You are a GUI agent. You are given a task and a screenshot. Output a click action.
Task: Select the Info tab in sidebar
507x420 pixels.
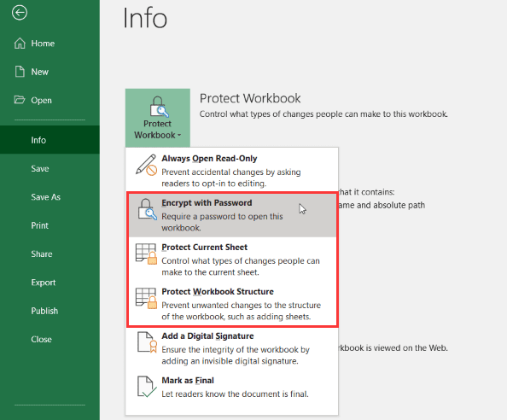click(x=50, y=140)
